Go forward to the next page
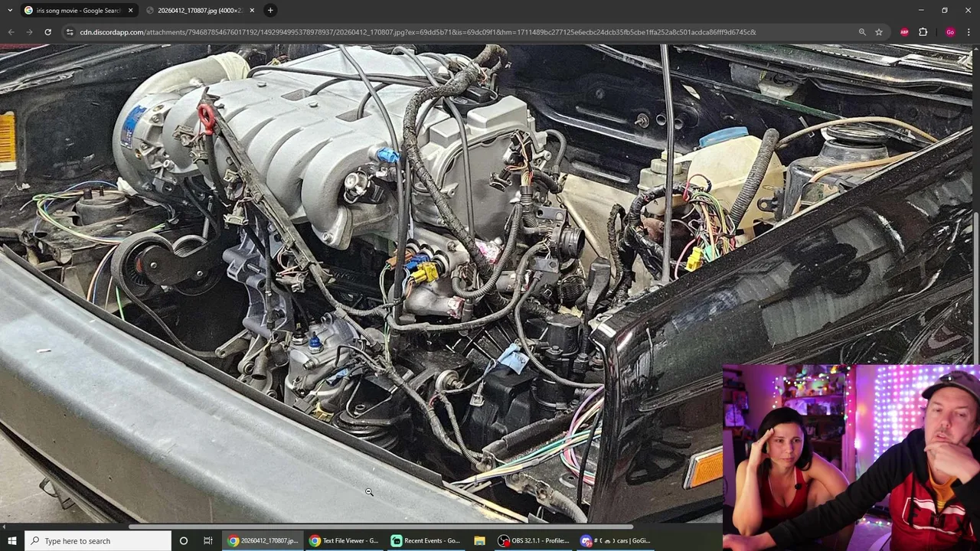This screenshot has width=980, height=551. (x=29, y=32)
